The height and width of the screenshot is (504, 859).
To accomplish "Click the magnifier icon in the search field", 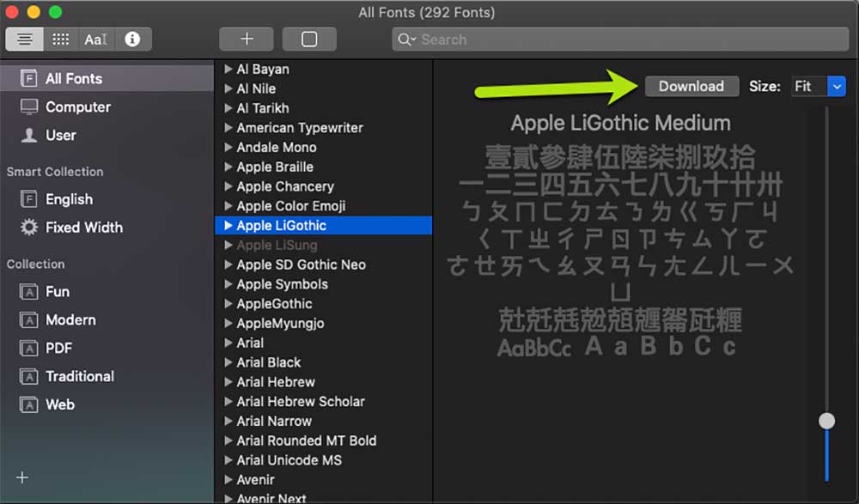I will tap(406, 39).
